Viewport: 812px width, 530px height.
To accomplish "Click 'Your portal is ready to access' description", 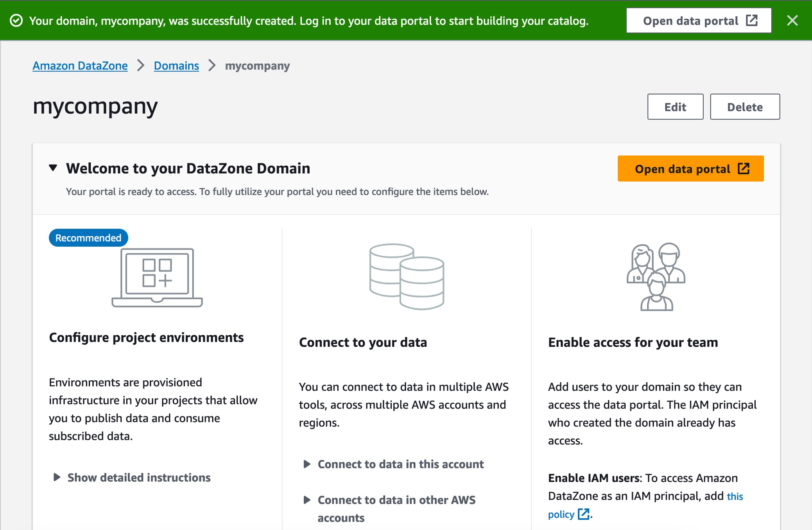I will tap(277, 192).
